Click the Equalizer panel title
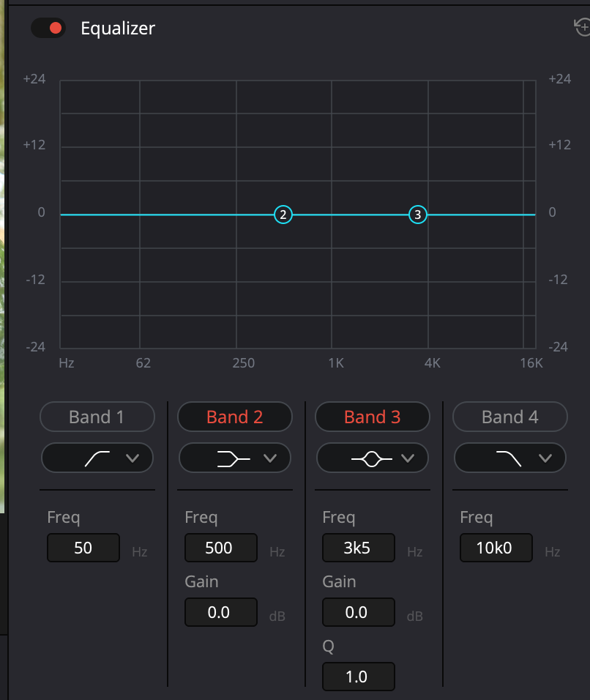Screen dimensions: 590x700 click(x=118, y=29)
